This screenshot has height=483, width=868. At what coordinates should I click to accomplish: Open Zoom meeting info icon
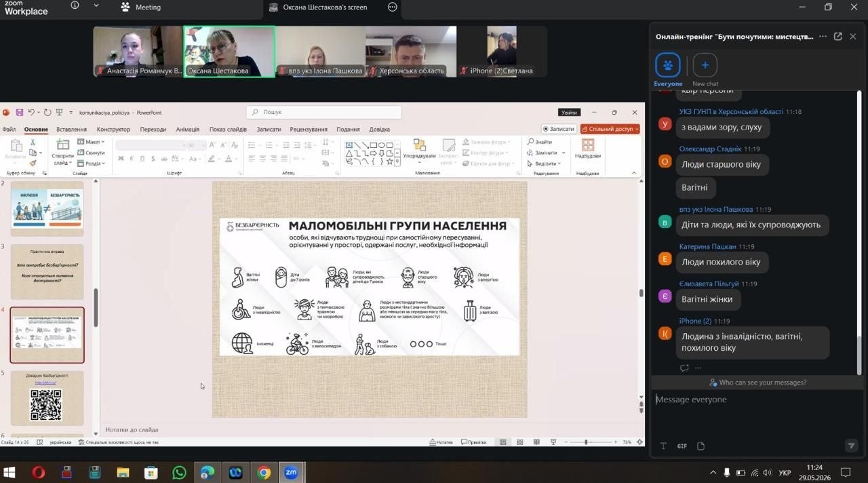coord(75,5)
